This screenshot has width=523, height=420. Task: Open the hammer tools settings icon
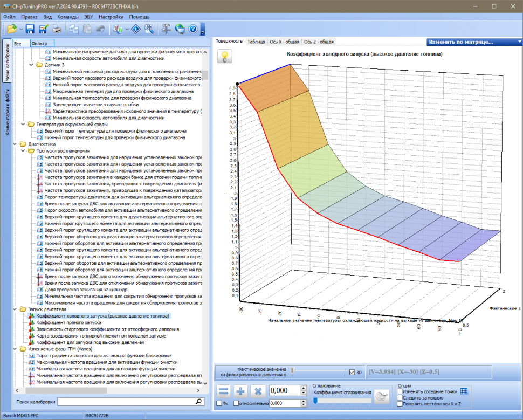[166, 29]
